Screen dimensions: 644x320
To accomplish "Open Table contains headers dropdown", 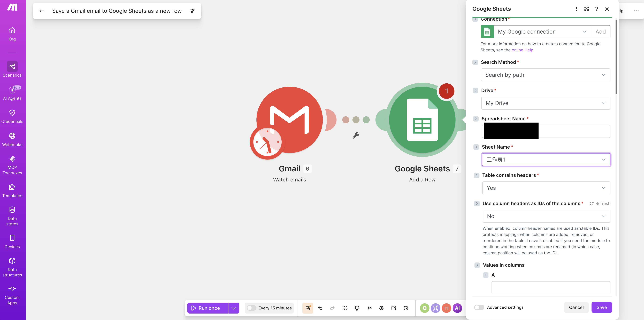I will pos(546,188).
